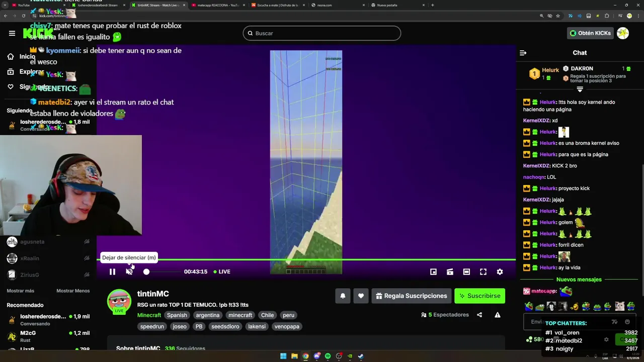The image size is (644, 362).
Task: Toggle fullscreen on the video player
Action: click(483, 271)
